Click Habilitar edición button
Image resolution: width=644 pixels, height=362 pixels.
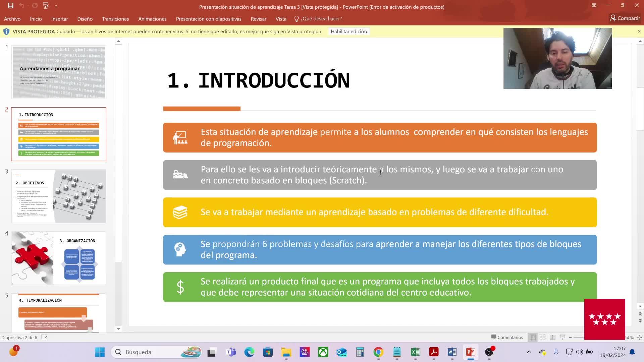click(348, 32)
